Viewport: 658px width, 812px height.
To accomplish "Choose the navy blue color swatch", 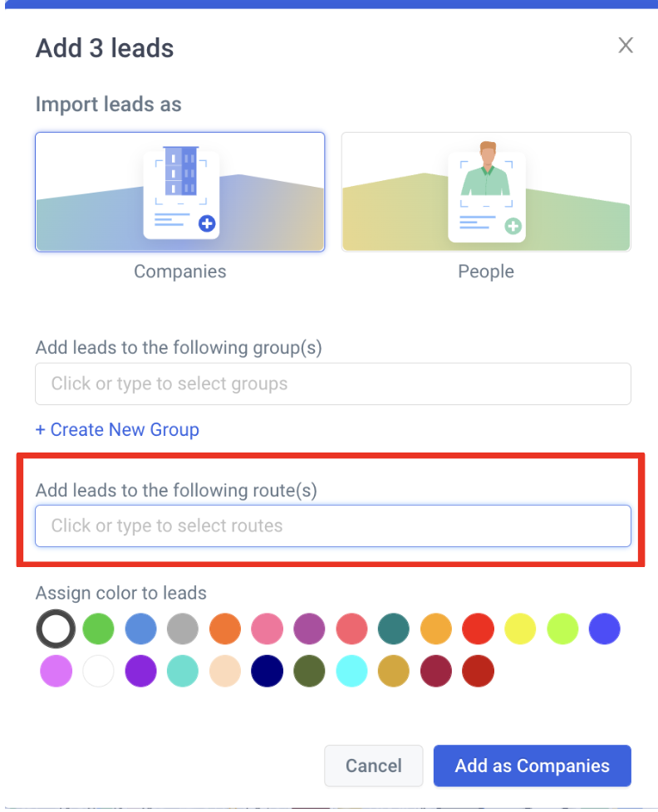I will pos(267,671).
